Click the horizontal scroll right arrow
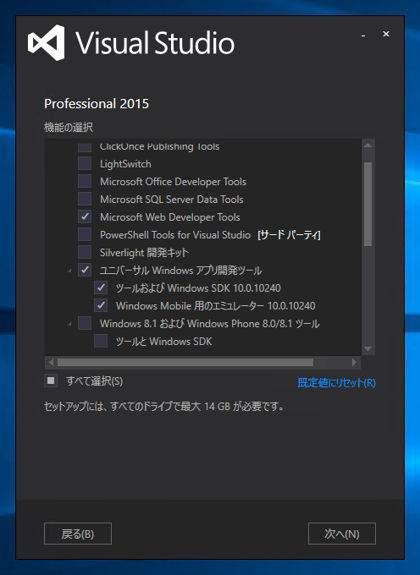420x575 pixels. tap(354, 362)
